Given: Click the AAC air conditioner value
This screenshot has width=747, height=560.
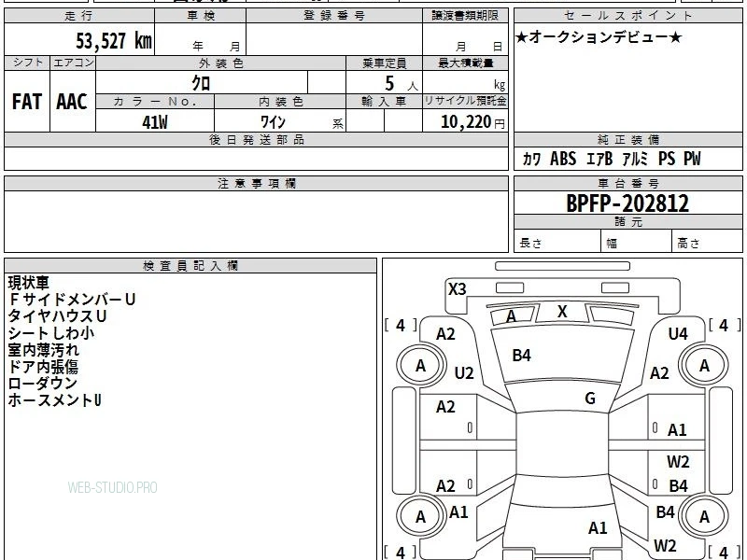Looking at the screenshot, I should pos(72,102).
